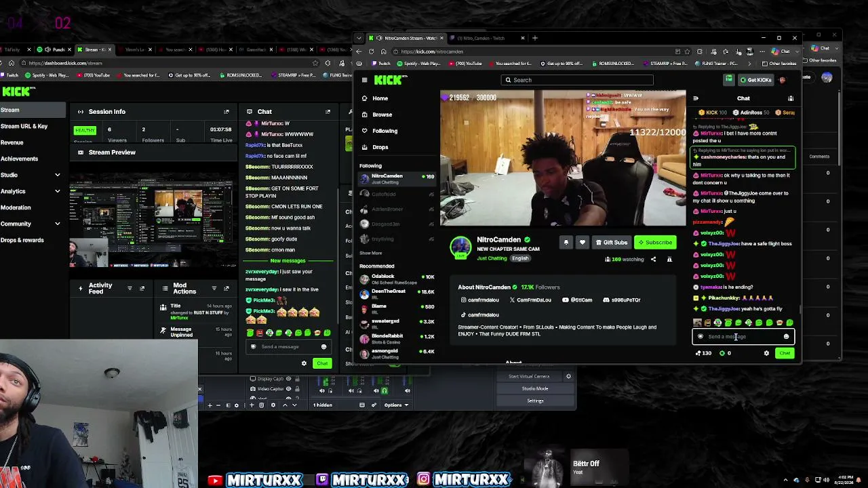Click the Kick search box
This screenshot has width=868, height=488.
click(577, 80)
